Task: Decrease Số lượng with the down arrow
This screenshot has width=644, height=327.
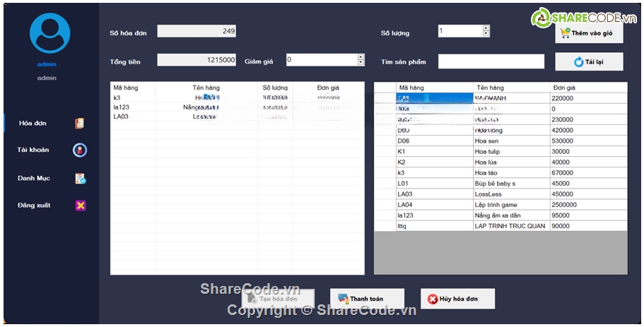Action: click(x=486, y=34)
